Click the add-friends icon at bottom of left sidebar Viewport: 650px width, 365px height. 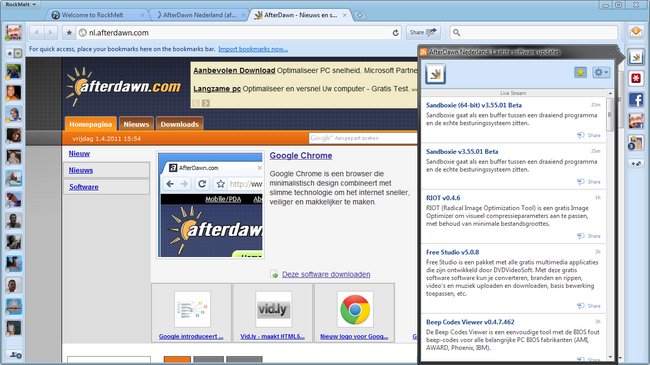(16, 355)
